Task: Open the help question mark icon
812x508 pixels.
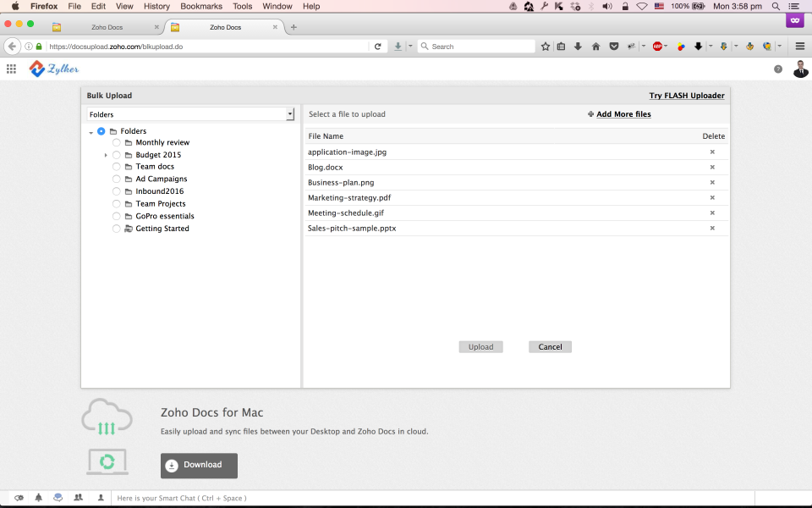Action: coord(778,70)
